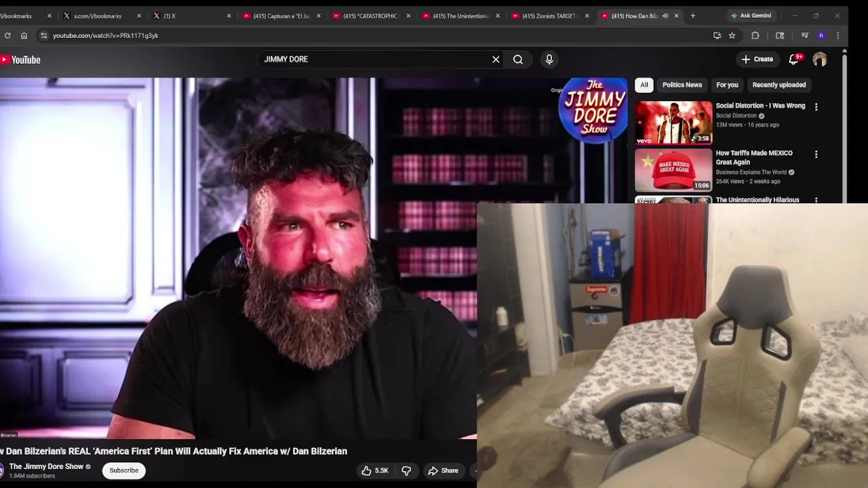Click the Create button
The image size is (868, 488).
coord(757,60)
